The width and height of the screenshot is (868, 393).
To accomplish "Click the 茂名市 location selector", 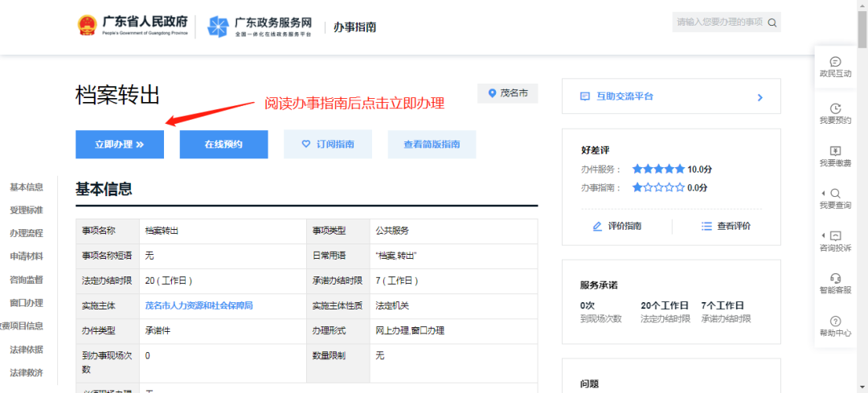I will 507,94.
